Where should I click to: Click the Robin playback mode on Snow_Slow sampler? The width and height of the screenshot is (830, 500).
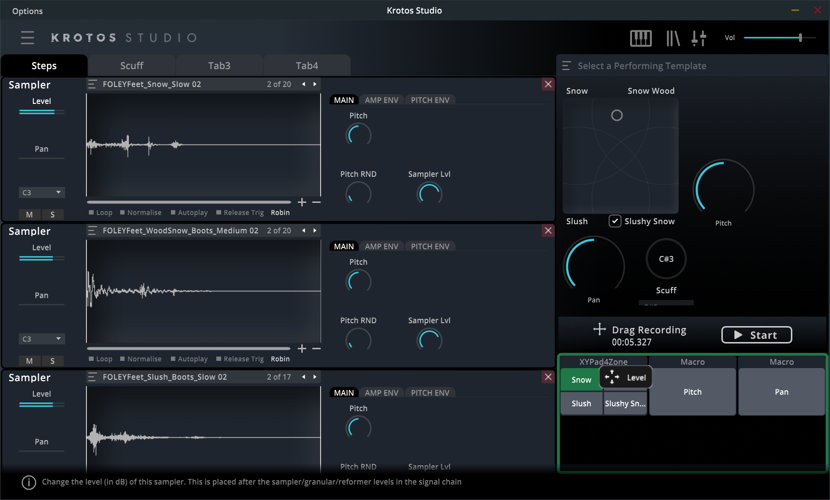[x=280, y=213]
